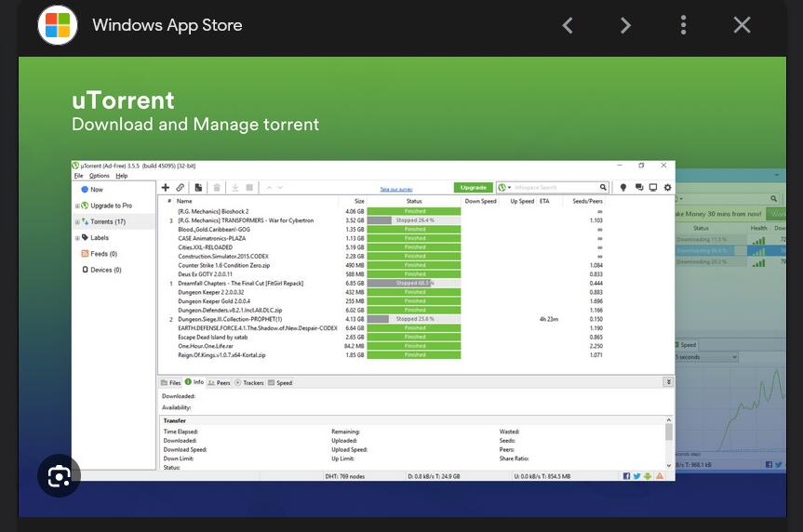
Task: Click the Create New Torrent file icon
Action: coord(198,187)
